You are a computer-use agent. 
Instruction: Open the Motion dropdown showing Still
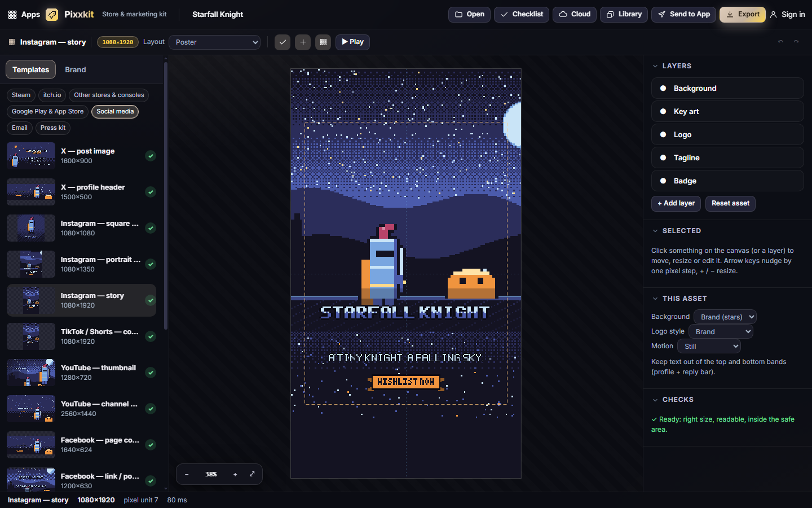pyautogui.click(x=709, y=347)
